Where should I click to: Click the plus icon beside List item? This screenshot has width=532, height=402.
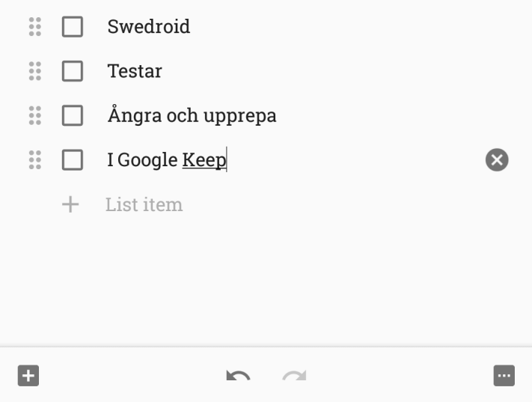(70, 204)
